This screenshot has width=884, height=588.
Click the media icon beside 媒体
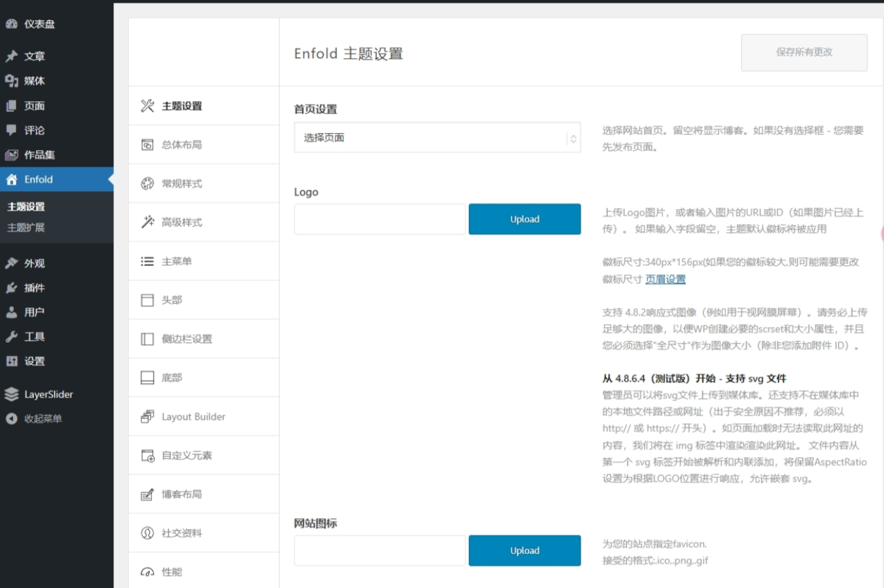(x=11, y=81)
